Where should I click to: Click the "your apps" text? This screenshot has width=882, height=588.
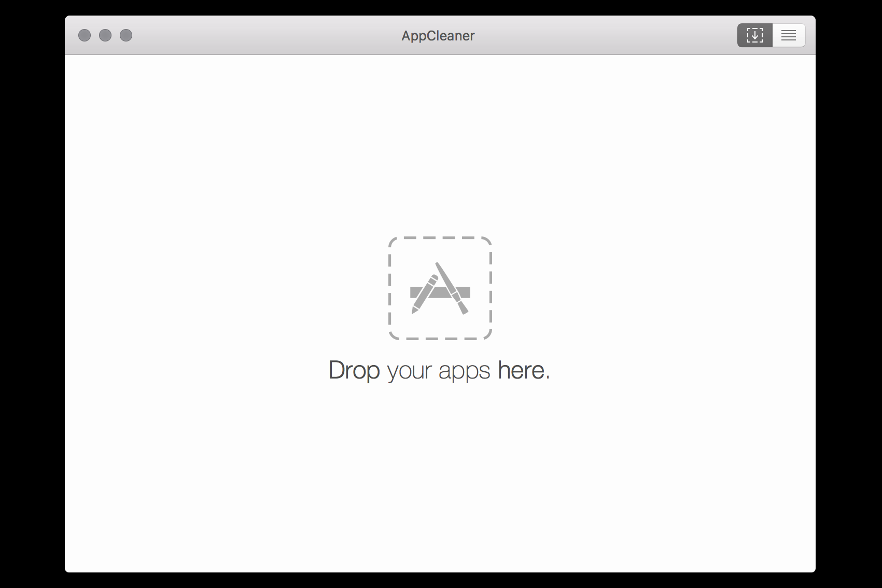click(439, 371)
